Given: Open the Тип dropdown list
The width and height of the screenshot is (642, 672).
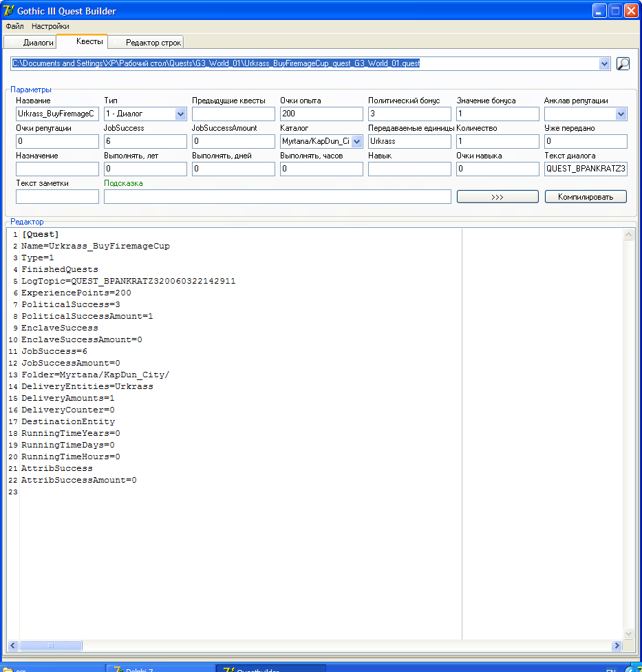Looking at the screenshot, I should pos(180,114).
